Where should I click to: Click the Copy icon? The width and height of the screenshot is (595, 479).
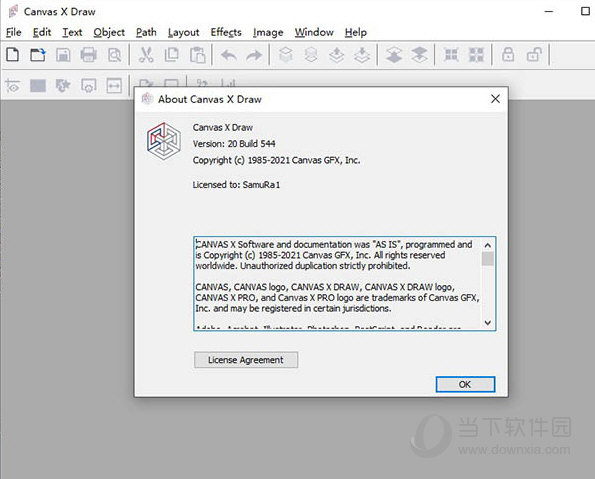tap(172, 55)
